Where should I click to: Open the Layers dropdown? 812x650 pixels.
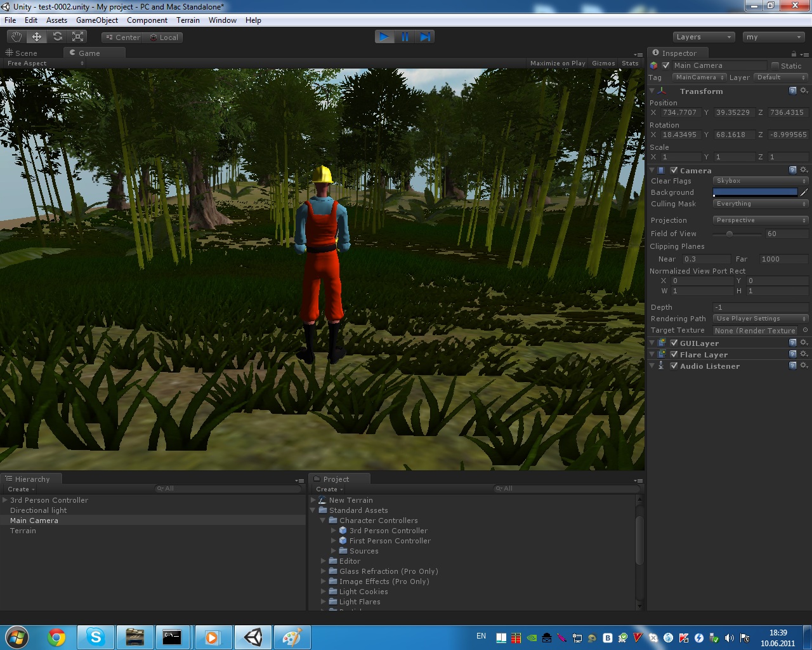coord(704,37)
